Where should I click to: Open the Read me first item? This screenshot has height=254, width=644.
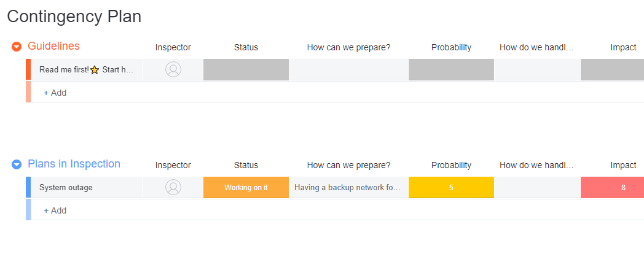click(86, 70)
